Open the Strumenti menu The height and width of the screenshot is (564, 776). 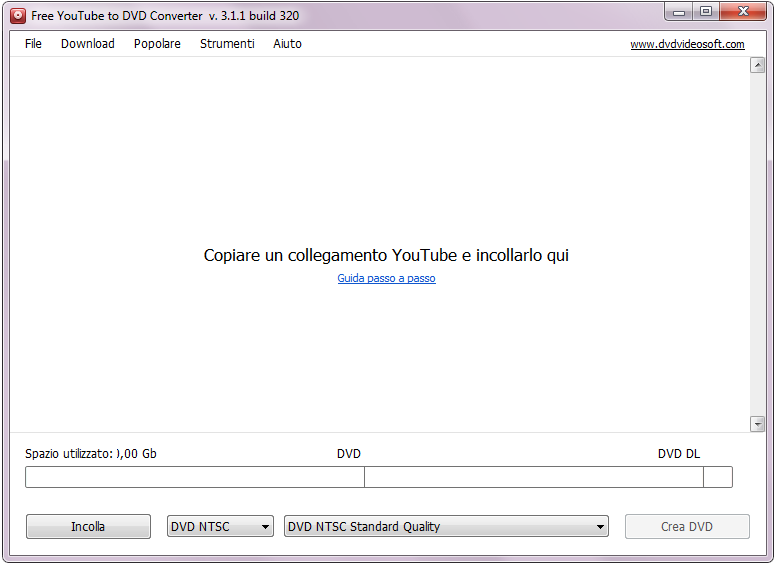[x=227, y=44]
